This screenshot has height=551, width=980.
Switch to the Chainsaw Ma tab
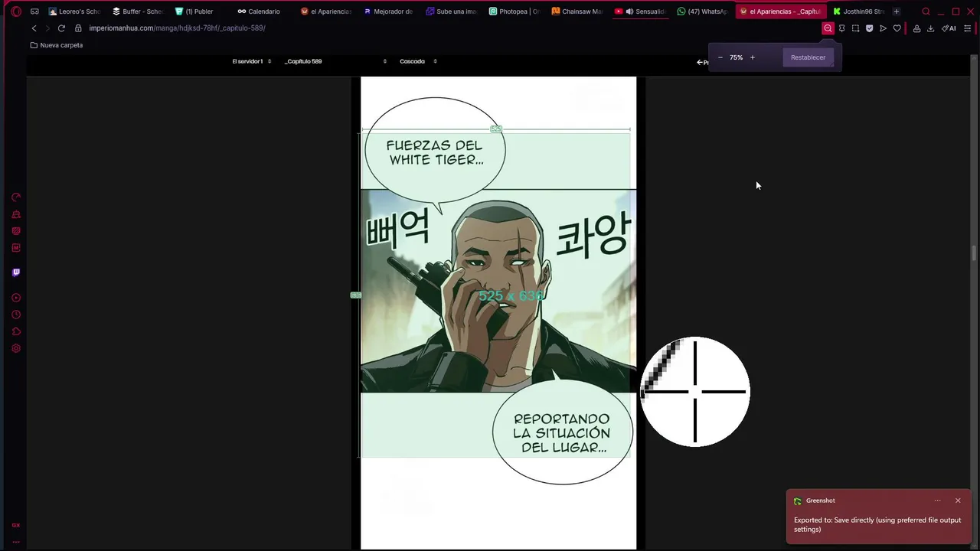577,11
